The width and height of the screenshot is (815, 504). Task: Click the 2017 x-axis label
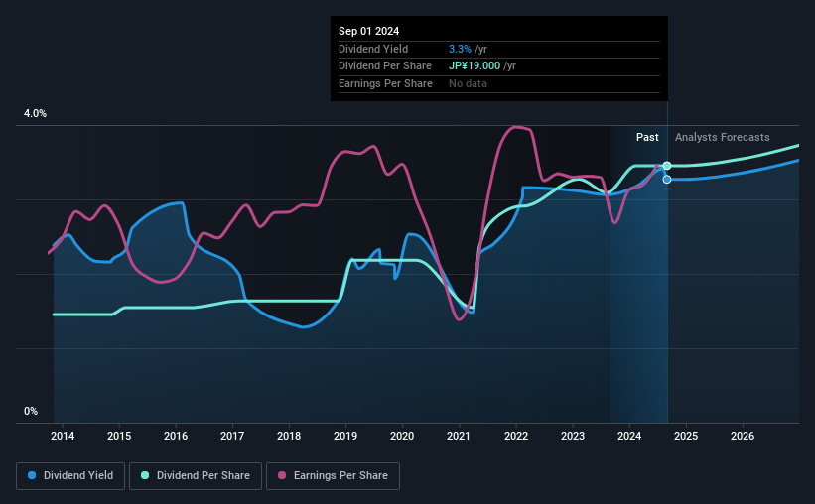point(232,436)
